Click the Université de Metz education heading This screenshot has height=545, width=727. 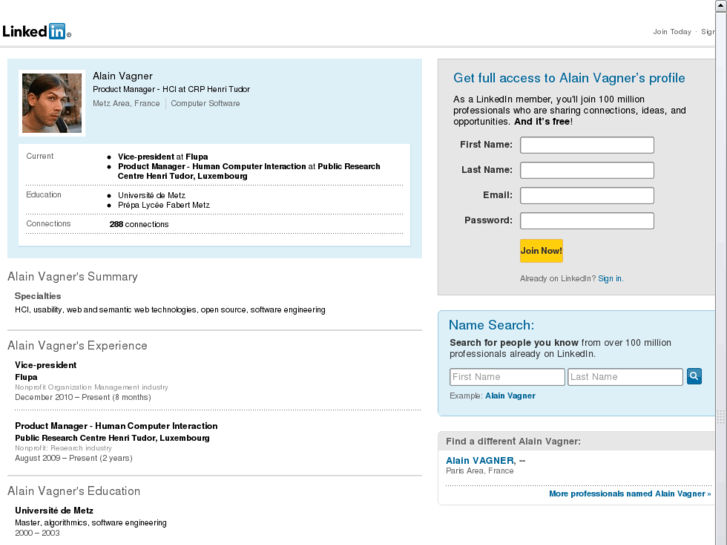[x=52, y=510]
